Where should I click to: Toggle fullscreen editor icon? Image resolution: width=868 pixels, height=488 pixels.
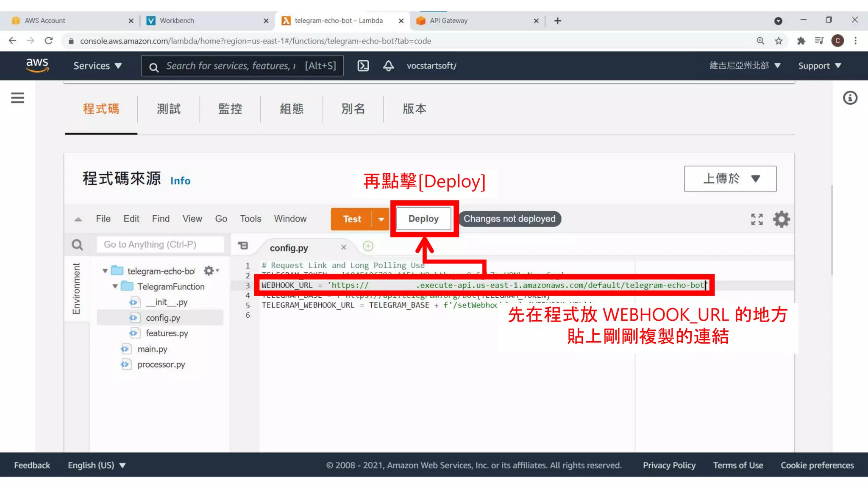pos(757,219)
